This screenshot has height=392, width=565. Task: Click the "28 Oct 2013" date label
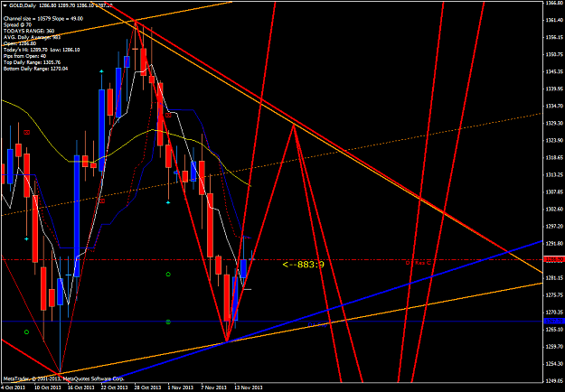[x=149, y=388]
